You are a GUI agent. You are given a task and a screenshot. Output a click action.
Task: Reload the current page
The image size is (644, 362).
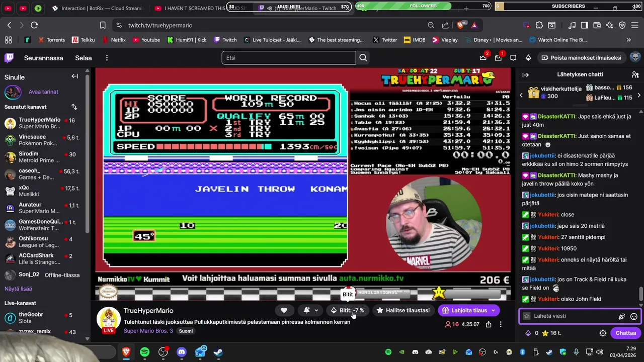[34, 25]
